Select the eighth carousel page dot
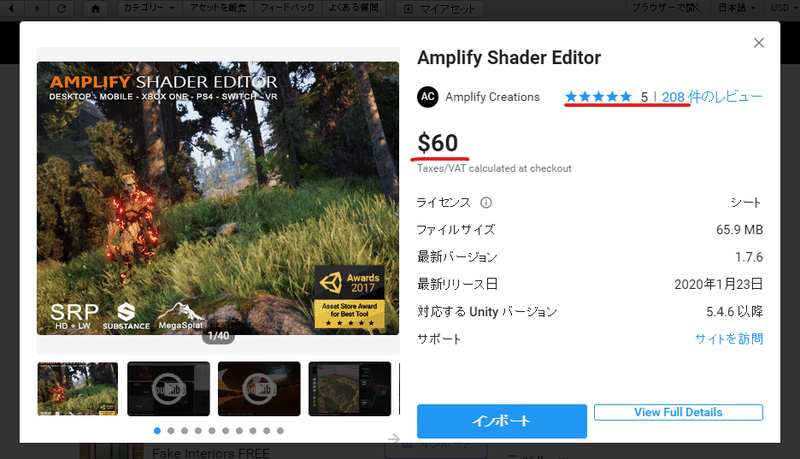This screenshot has height=459, width=800. (x=253, y=431)
